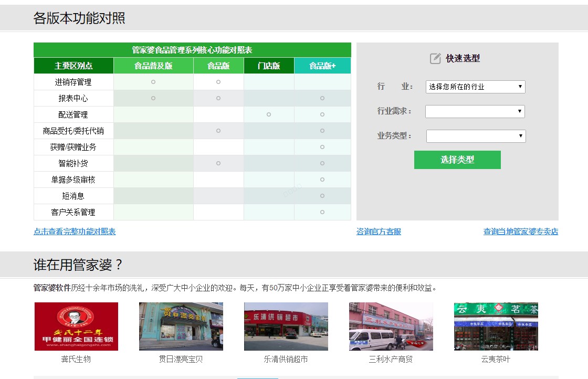Choose the 食品版+ column header
The height and width of the screenshot is (379, 588).
coord(322,66)
